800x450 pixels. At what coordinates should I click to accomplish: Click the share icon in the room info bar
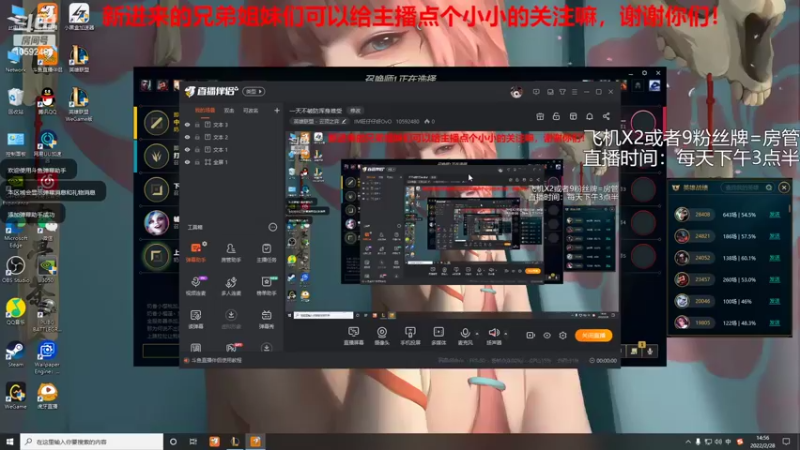[606, 116]
